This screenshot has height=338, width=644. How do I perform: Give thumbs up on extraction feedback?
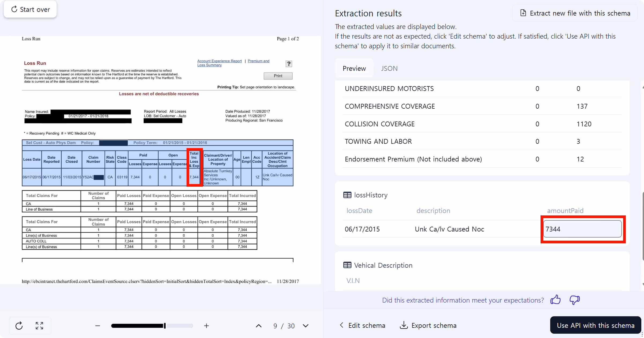(x=555, y=300)
